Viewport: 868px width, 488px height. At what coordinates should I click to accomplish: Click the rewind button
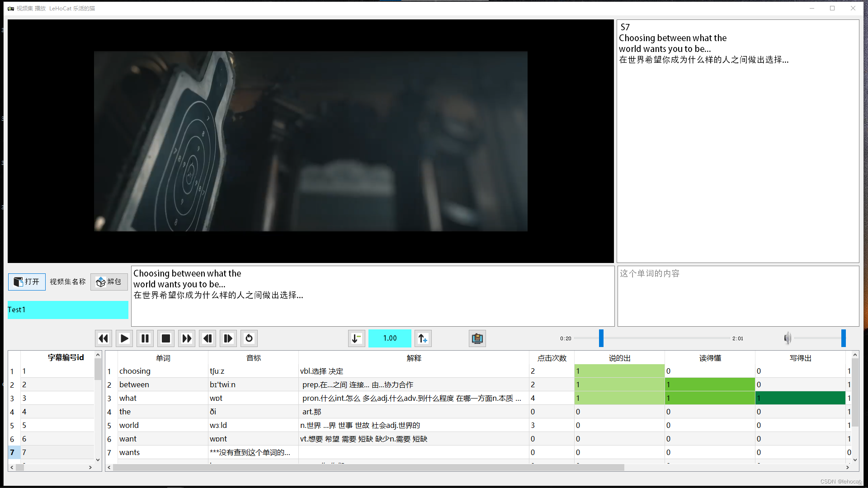coord(103,338)
